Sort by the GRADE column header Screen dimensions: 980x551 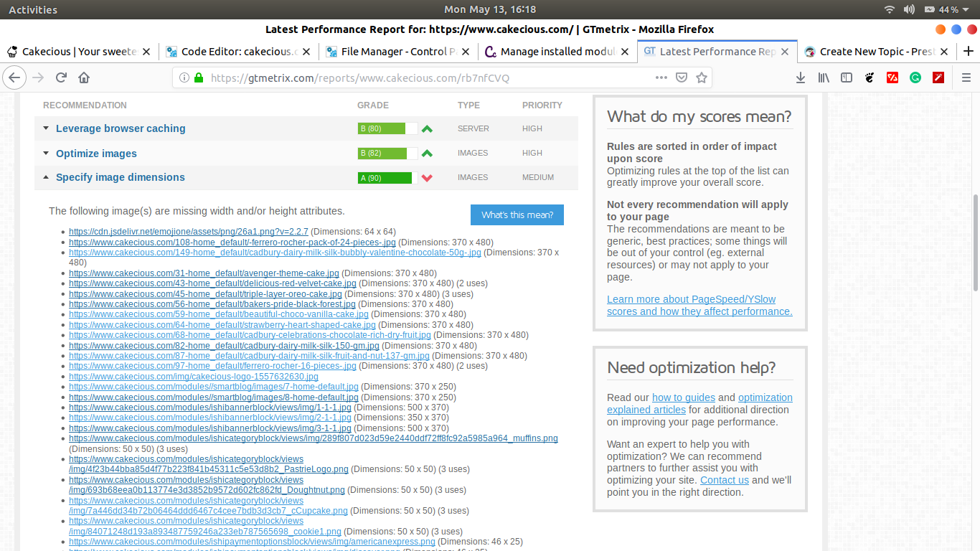tap(373, 105)
